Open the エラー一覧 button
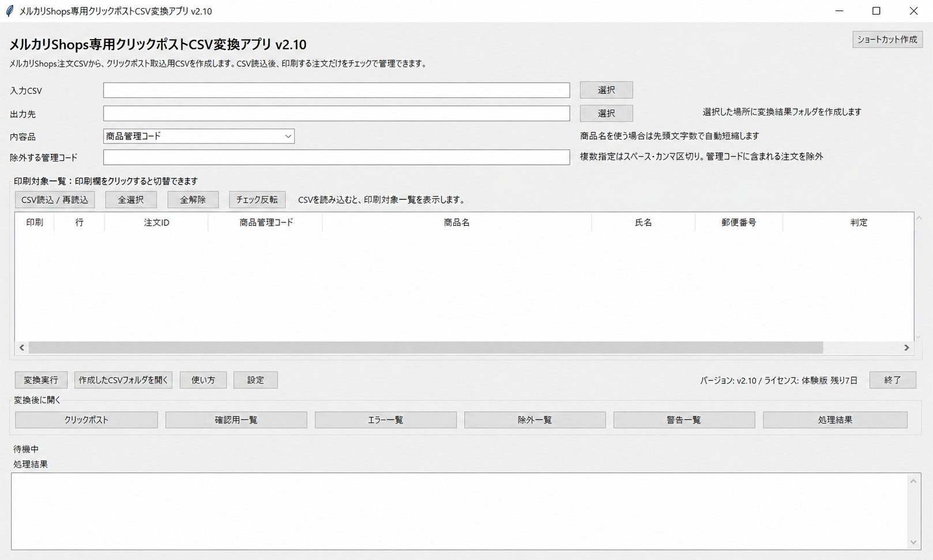Screen dimensions: 933x560 [386, 420]
